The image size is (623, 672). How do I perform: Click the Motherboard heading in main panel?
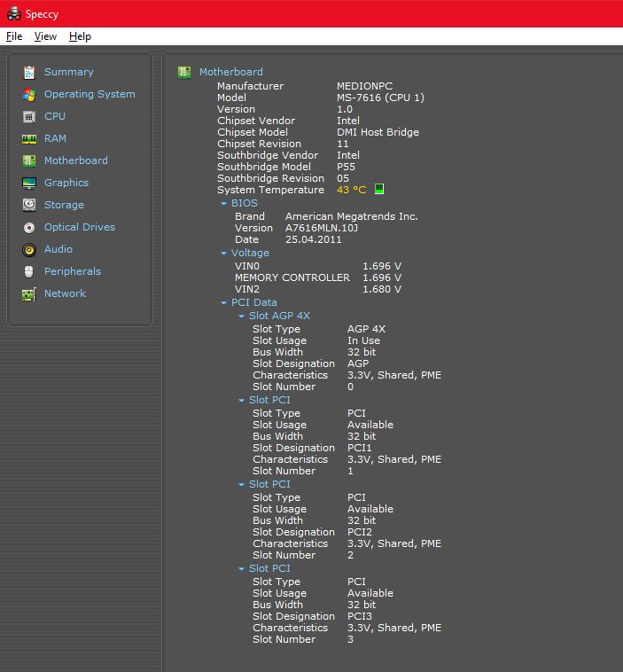pyautogui.click(x=231, y=72)
